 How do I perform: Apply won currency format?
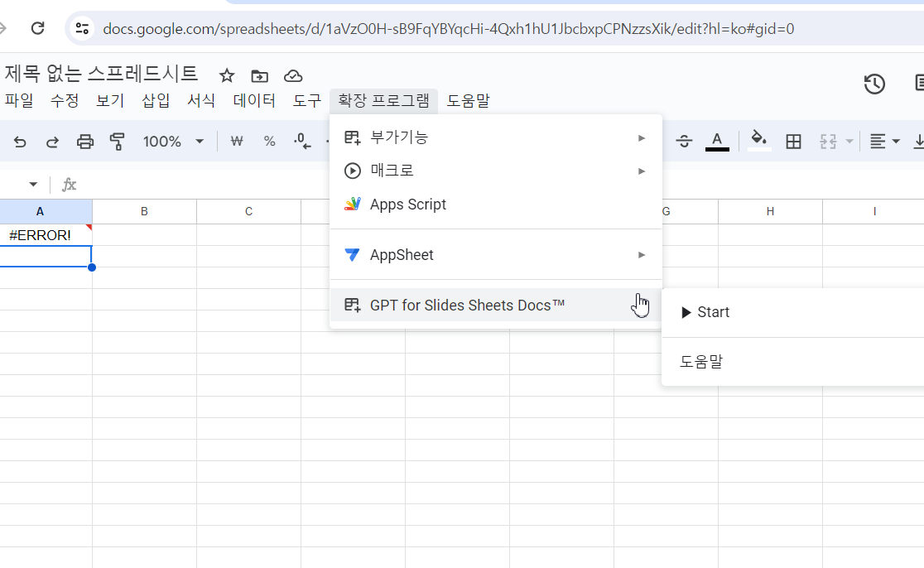click(237, 142)
